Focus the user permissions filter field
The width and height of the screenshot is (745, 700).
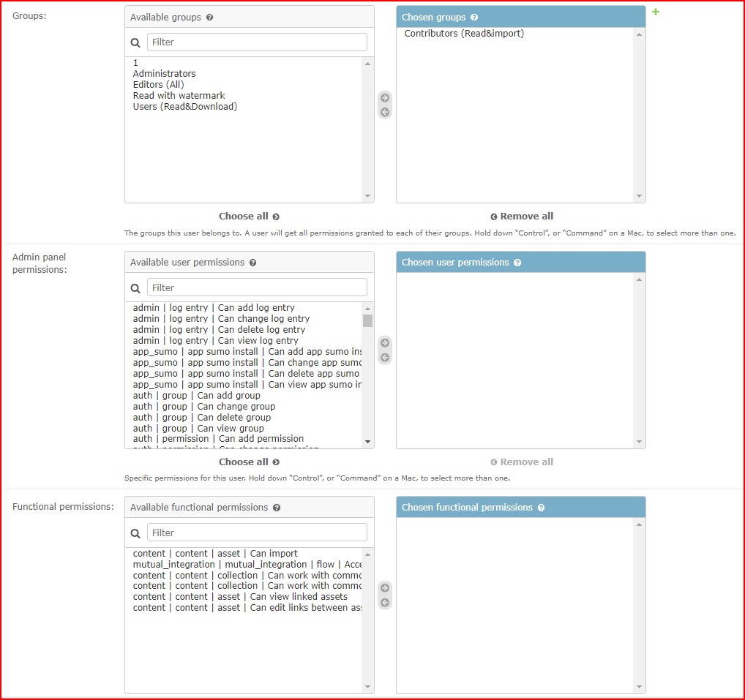tap(257, 287)
